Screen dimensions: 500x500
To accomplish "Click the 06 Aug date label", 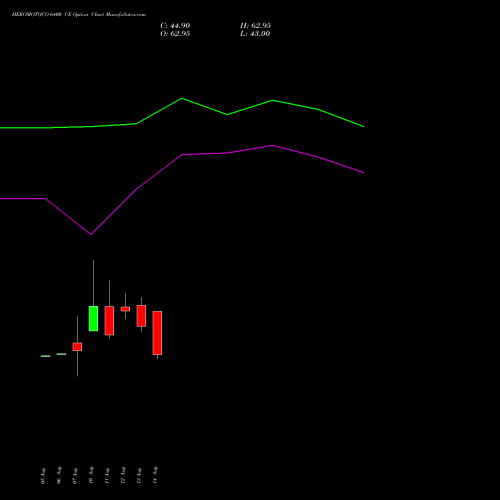I will [x=59, y=475].
